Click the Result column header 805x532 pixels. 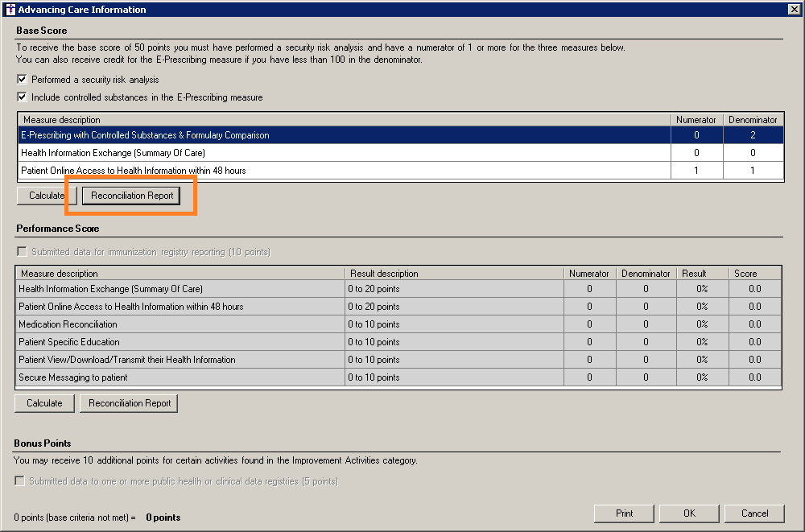702,274
